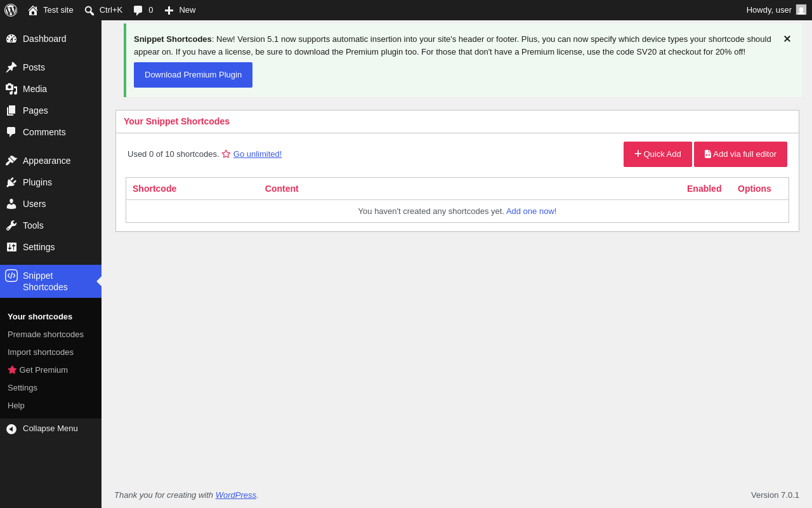The image size is (812, 508).
Task: Click the Settings sliders icon
Action: pyautogui.click(x=11, y=247)
